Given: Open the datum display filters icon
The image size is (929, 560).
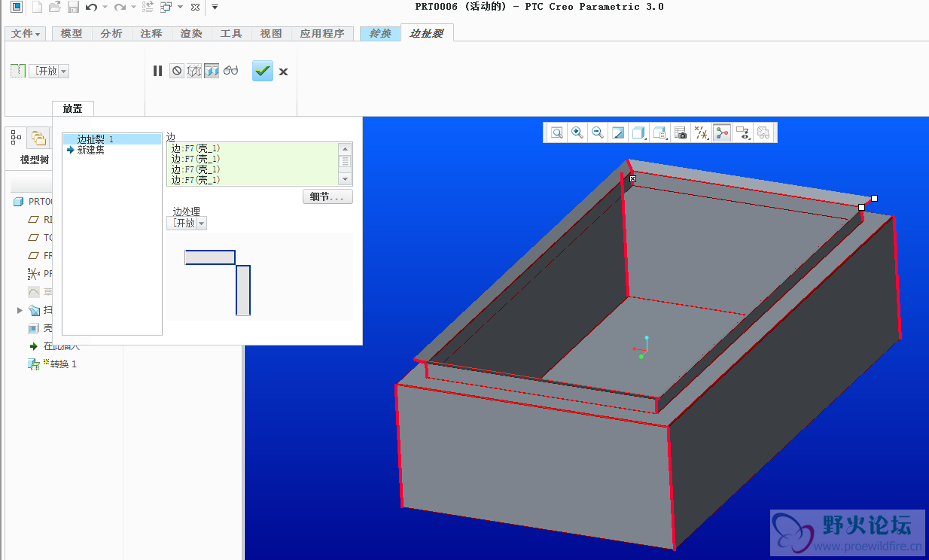Looking at the screenshot, I should pyautogui.click(x=701, y=132).
